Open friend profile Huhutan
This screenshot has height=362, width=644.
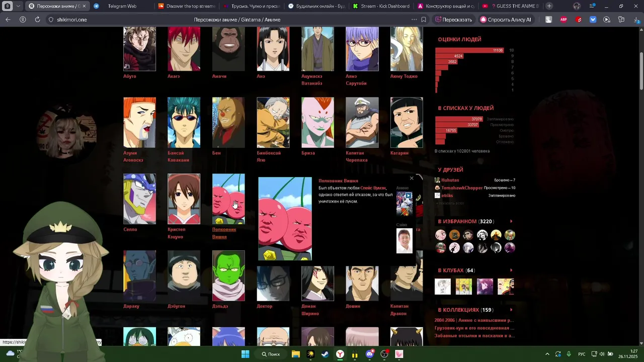[450, 180]
